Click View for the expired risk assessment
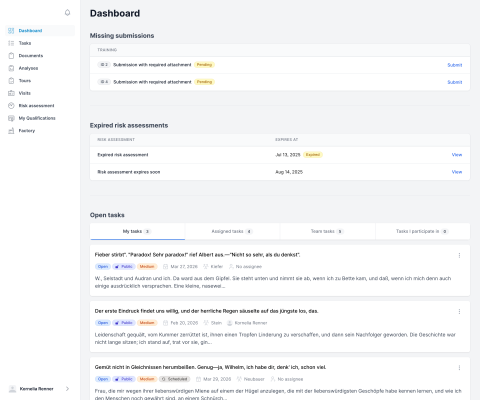Viewport: 480px width, 400px height. point(457,155)
